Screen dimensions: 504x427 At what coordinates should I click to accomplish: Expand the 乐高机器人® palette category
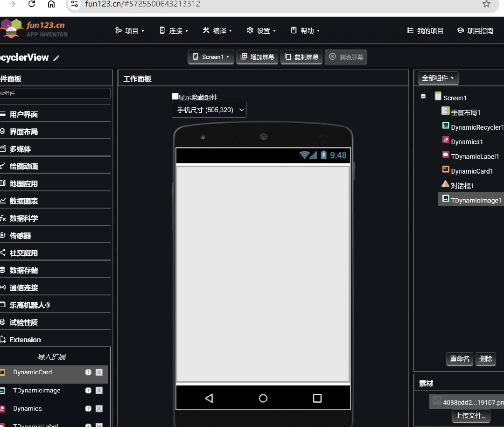(55, 305)
